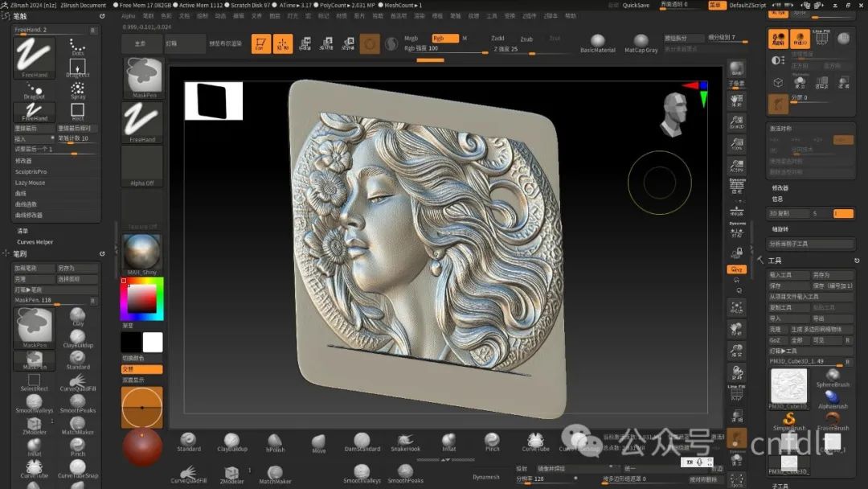Choose MatchMaker brush in bottom shelf

[275, 475]
